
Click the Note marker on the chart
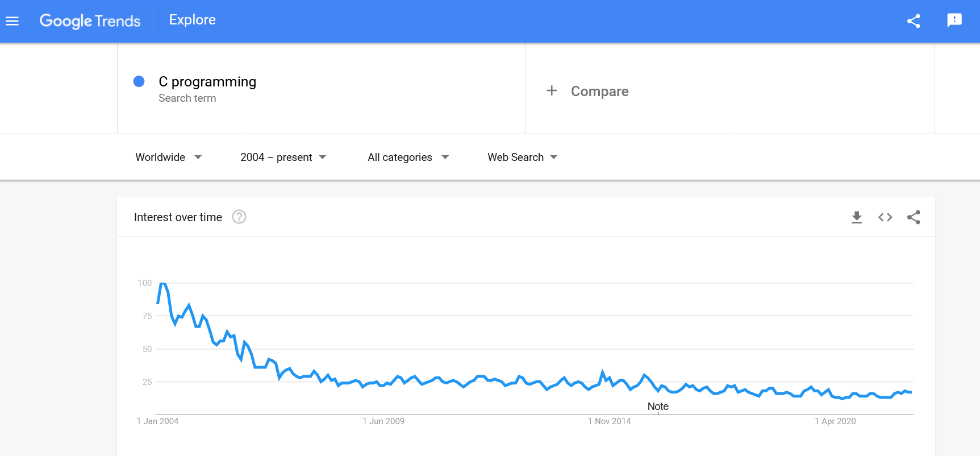point(658,407)
